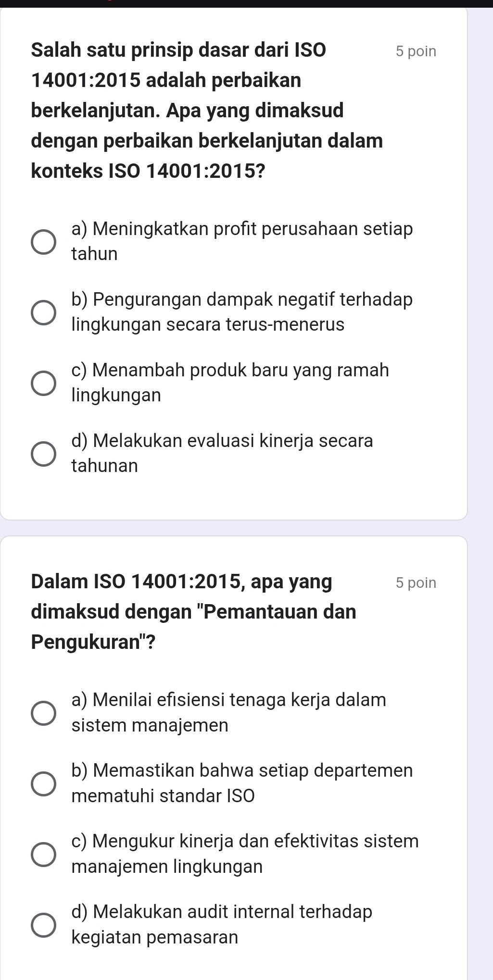493x980 pixels.
Task: Click the '5 poin' label of second question
Action: pyautogui.click(x=416, y=583)
